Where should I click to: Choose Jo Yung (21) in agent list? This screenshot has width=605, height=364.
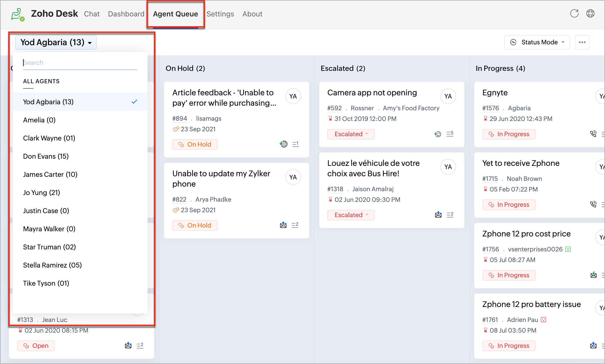click(41, 193)
